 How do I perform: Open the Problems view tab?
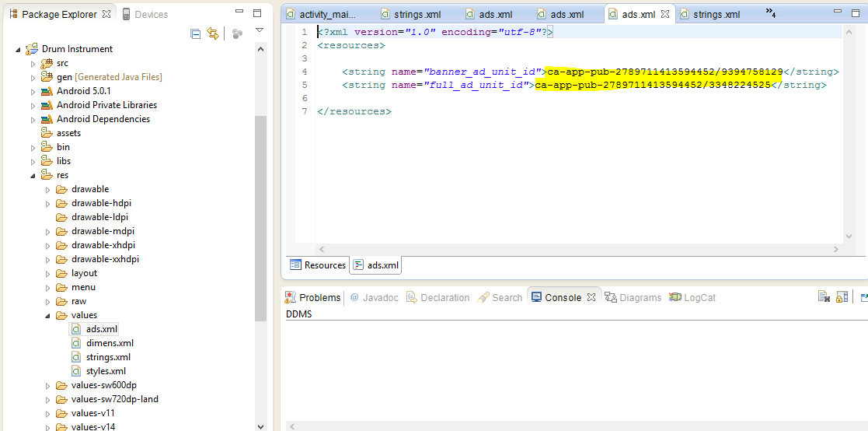pos(313,297)
